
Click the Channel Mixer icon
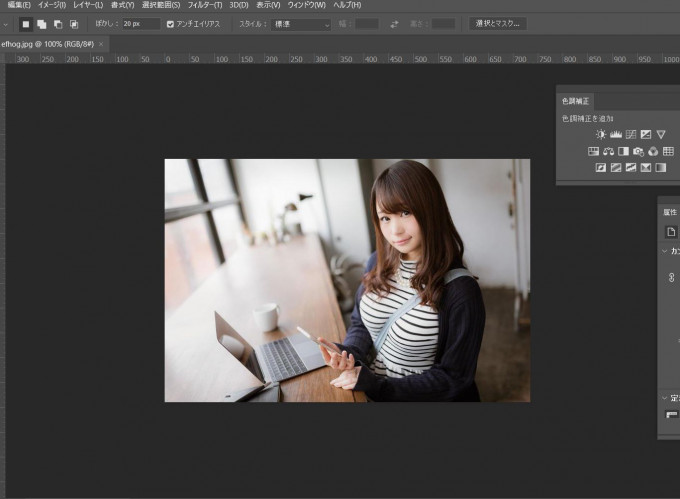click(x=653, y=151)
